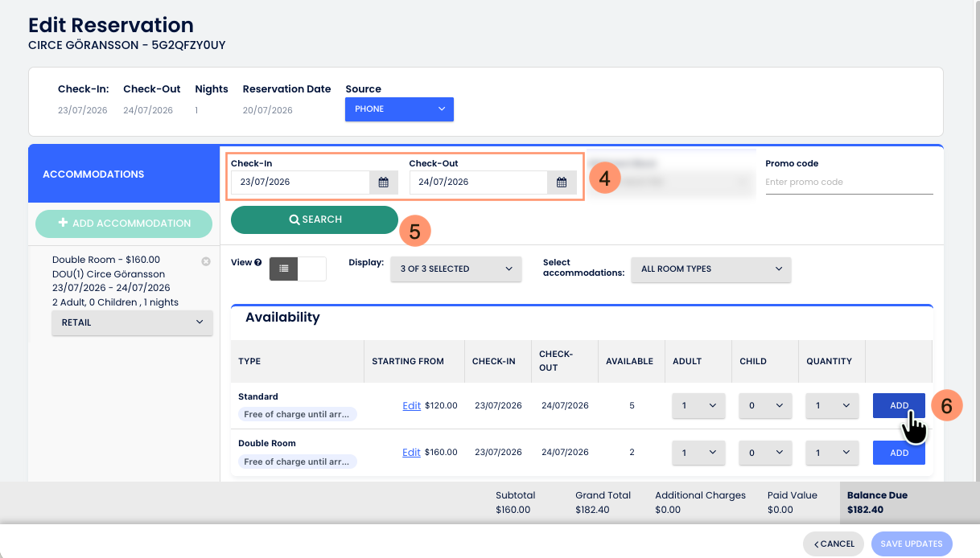Open the Display 3 OF 3 SELECTED dropdown
This screenshot has height=558, width=980.
pyautogui.click(x=456, y=269)
